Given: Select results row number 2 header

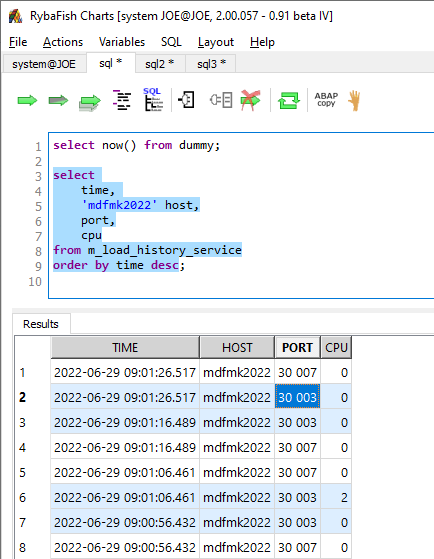Looking at the screenshot, I should pyautogui.click(x=22, y=397).
